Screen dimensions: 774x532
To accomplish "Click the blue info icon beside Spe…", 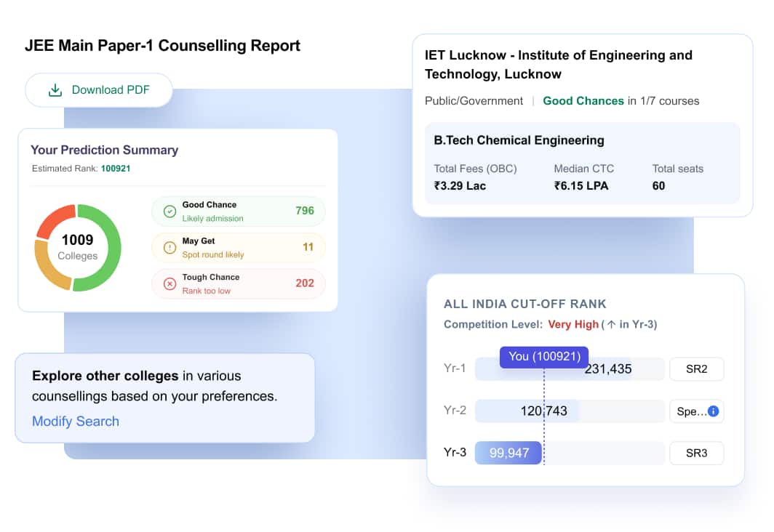I will tap(714, 411).
